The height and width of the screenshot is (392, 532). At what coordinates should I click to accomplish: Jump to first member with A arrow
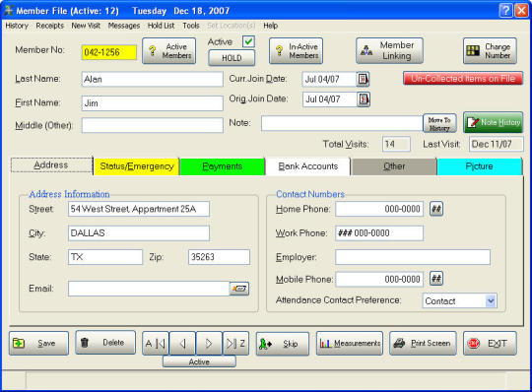coord(156,344)
